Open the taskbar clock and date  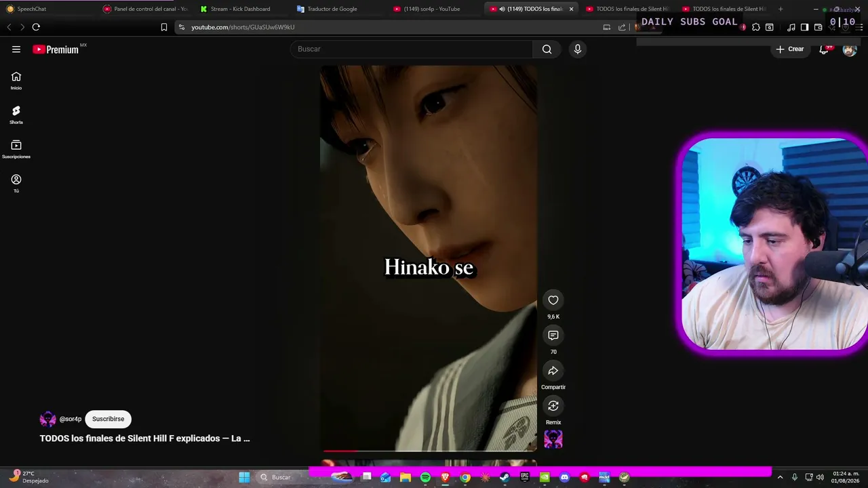point(846,477)
